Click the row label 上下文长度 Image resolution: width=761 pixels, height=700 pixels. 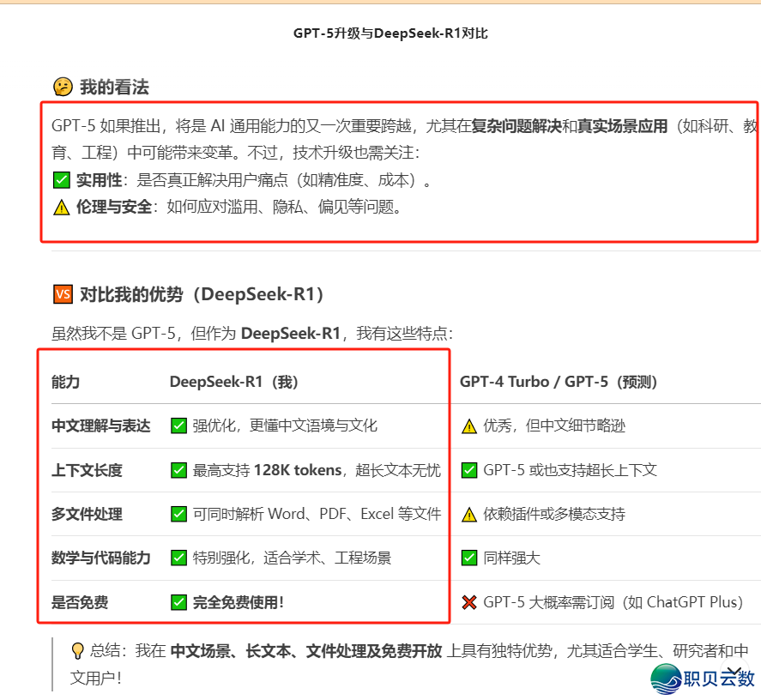coord(87,470)
